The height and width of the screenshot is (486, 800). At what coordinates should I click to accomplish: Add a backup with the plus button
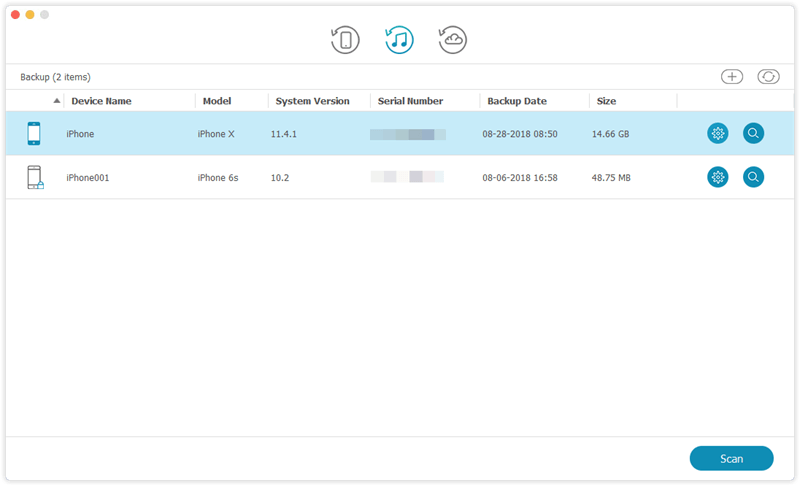point(732,76)
